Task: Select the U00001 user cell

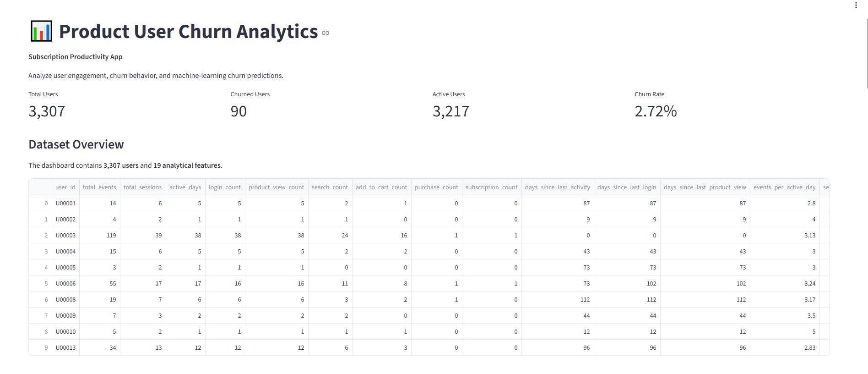Action: coord(65,203)
